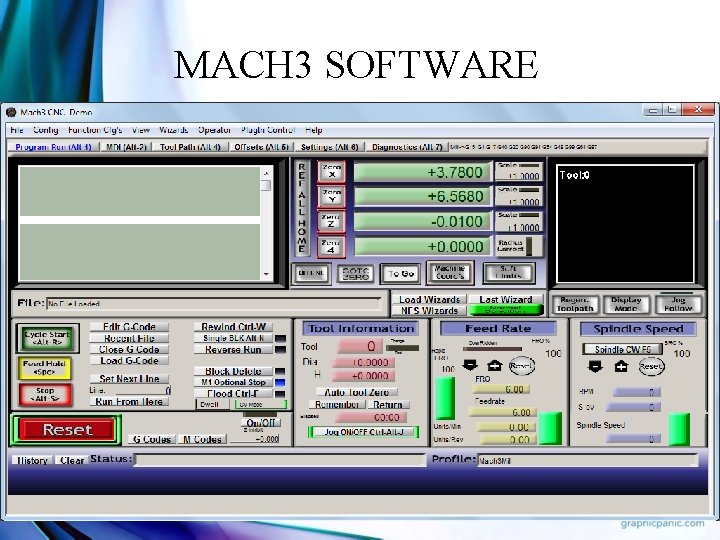Click Last Wizard
The width and height of the screenshot is (720, 540).
506,299
